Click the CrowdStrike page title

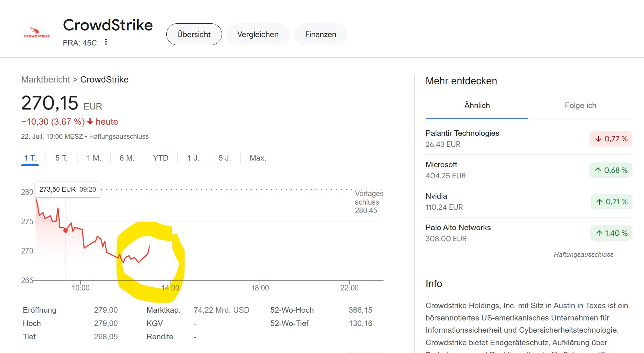pos(108,25)
